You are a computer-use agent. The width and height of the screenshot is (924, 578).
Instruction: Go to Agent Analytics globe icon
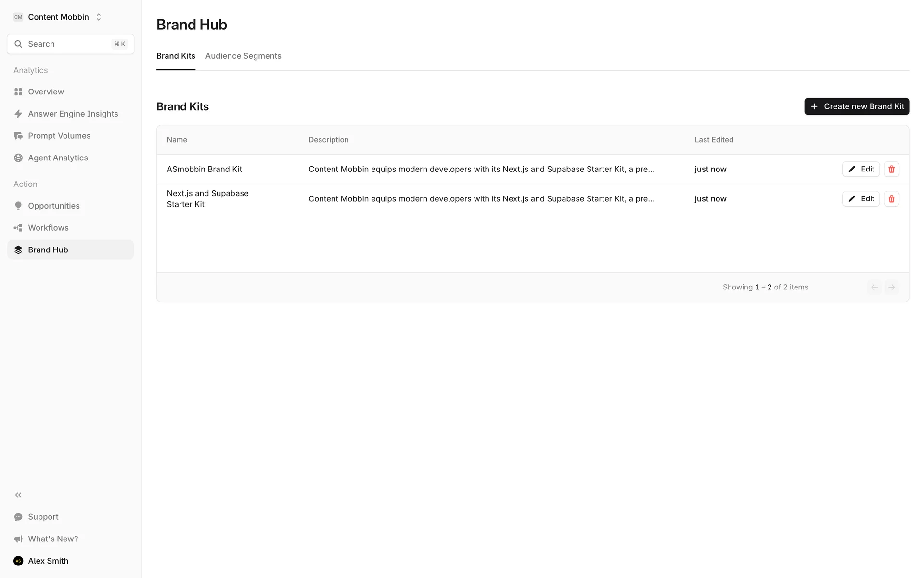click(x=18, y=158)
